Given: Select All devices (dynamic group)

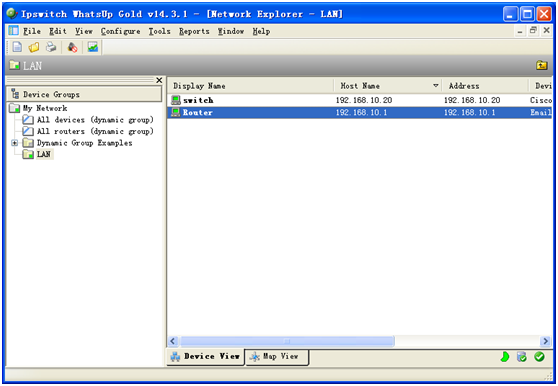Looking at the screenshot, I should point(95,120).
